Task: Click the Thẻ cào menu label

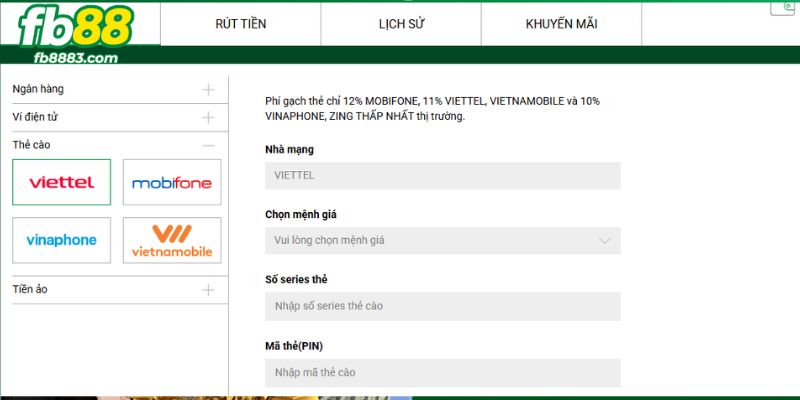Action: [x=31, y=145]
